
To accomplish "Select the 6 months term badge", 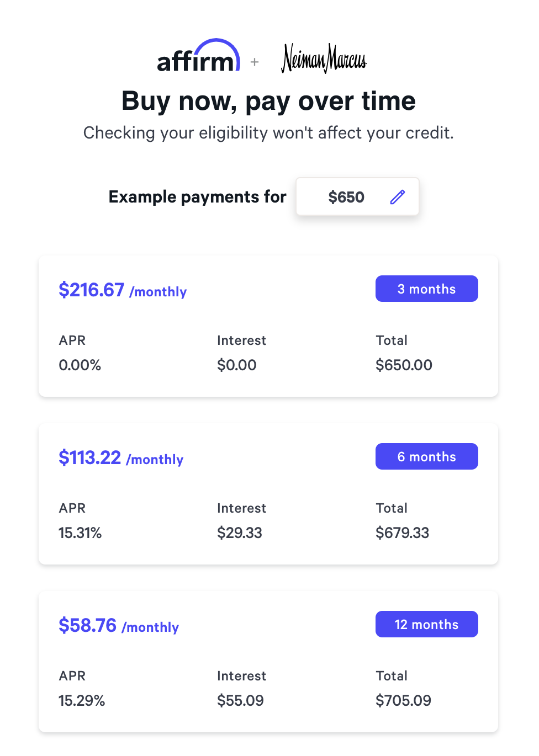I will pyautogui.click(x=426, y=456).
